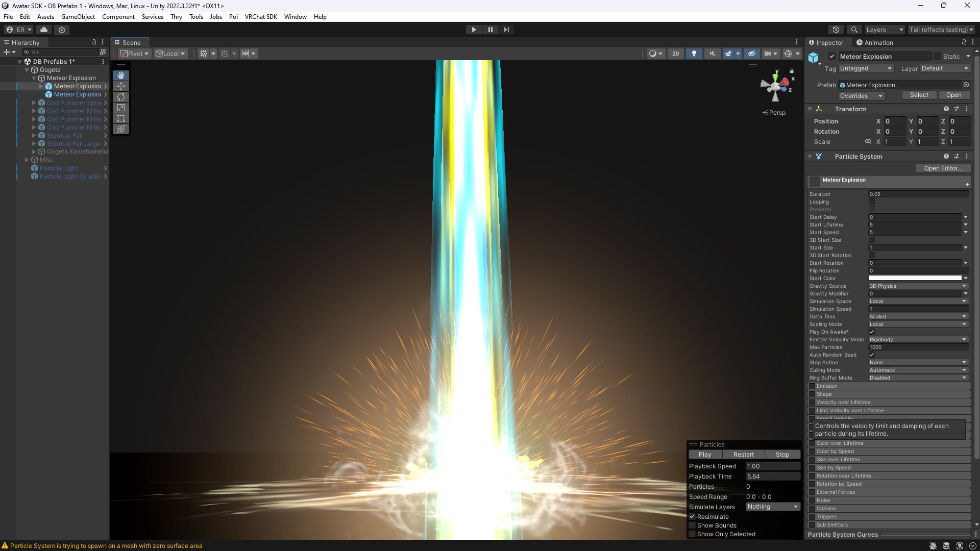Open the Layers dropdown
Viewport: 980px width, 551px height.
point(884,30)
